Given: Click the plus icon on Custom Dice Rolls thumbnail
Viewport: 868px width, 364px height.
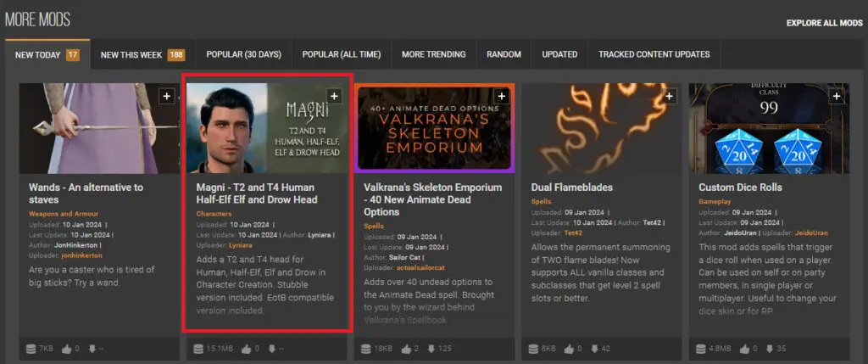Looking at the screenshot, I should tap(837, 97).
